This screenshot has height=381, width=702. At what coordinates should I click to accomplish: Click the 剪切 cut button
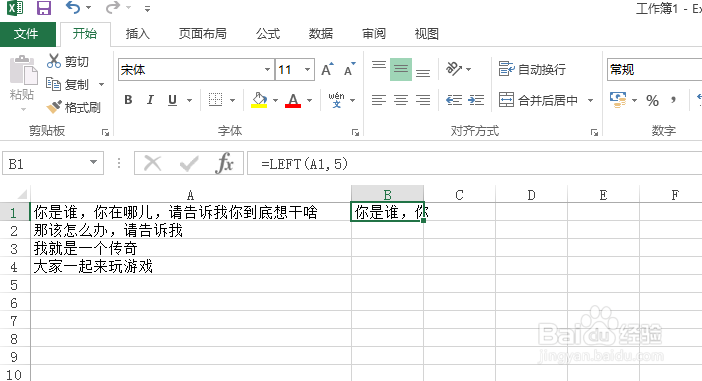pos(68,61)
